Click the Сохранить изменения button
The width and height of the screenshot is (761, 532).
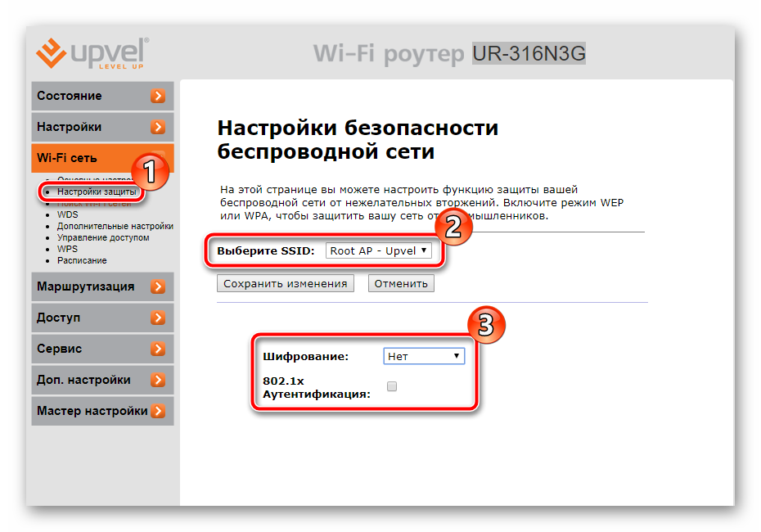[286, 283]
